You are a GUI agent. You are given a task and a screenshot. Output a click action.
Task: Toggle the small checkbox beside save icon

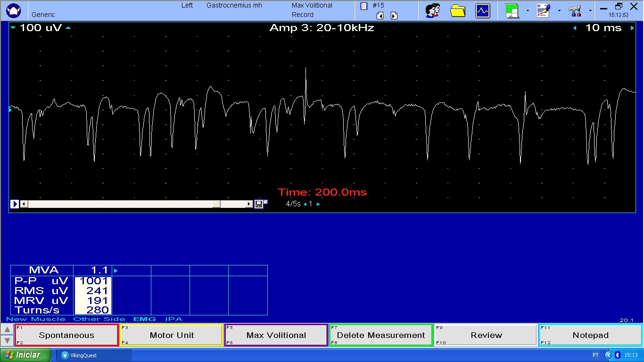265,202
